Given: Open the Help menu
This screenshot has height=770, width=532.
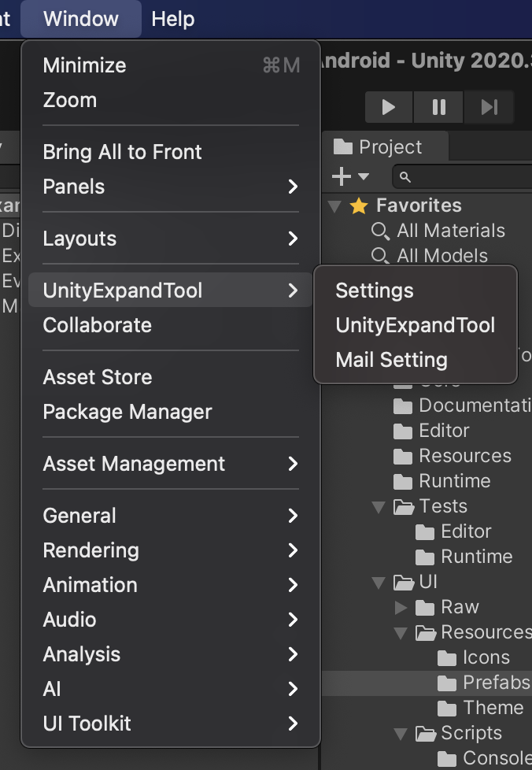Looking at the screenshot, I should [173, 19].
